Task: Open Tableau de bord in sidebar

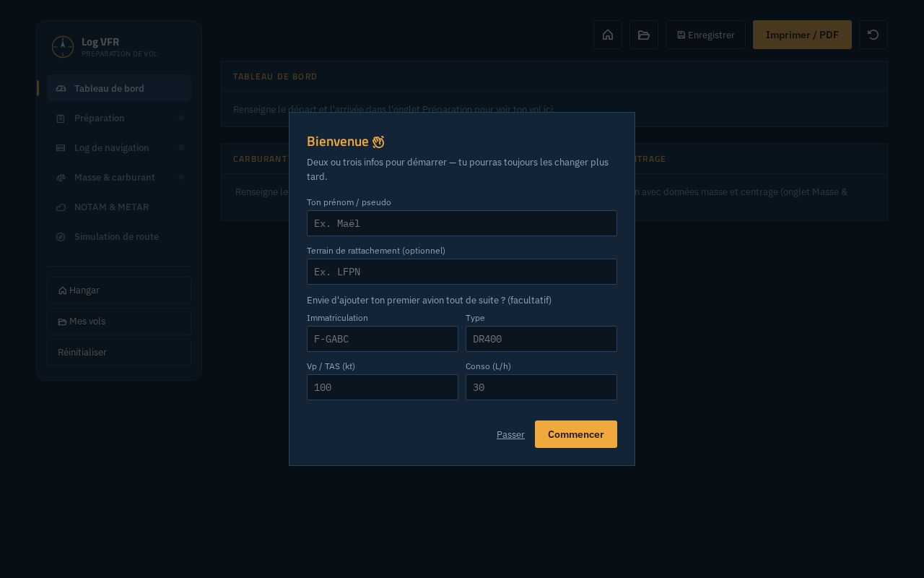Action: tap(119, 88)
